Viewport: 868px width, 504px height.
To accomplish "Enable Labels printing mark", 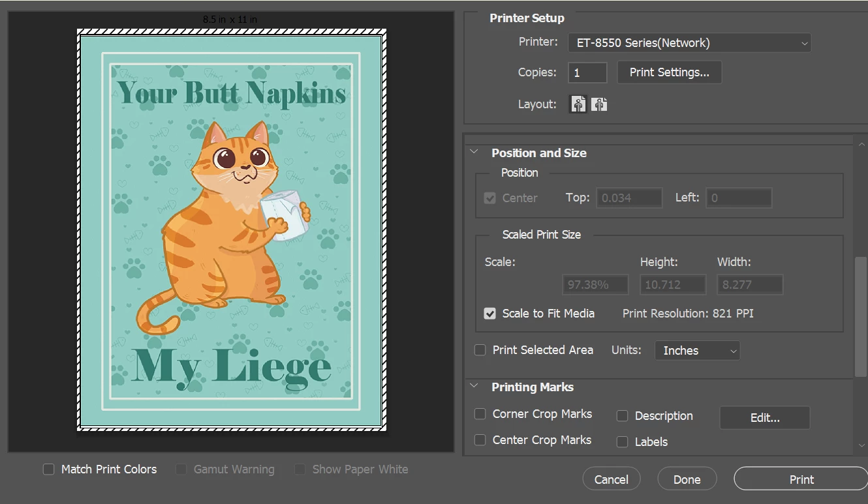I will (x=623, y=442).
